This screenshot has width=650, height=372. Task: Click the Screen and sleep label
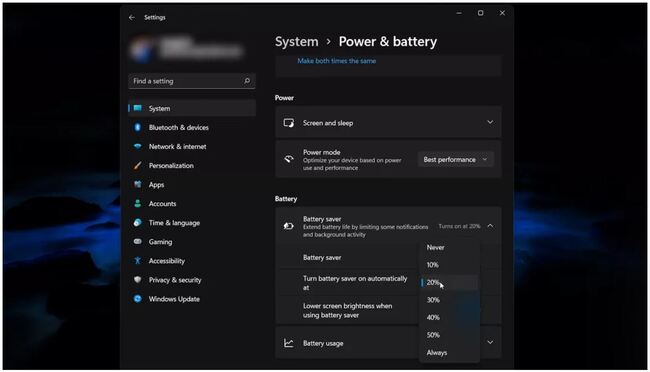[328, 123]
